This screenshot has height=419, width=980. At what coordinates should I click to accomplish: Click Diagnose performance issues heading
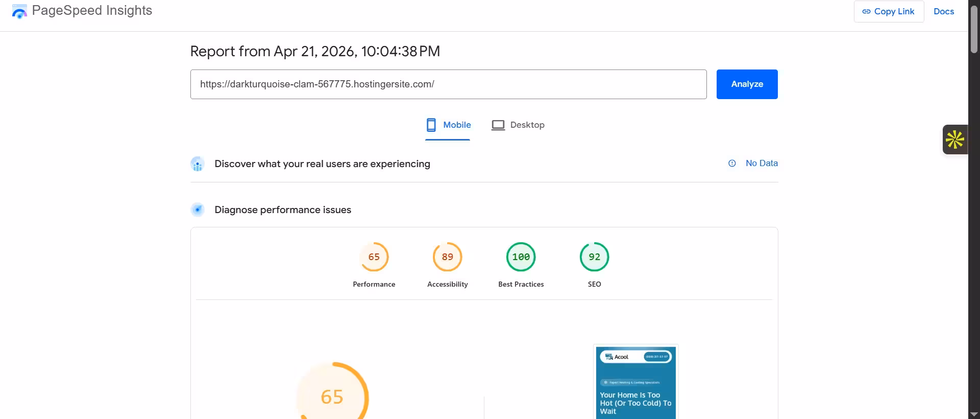tap(283, 210)
